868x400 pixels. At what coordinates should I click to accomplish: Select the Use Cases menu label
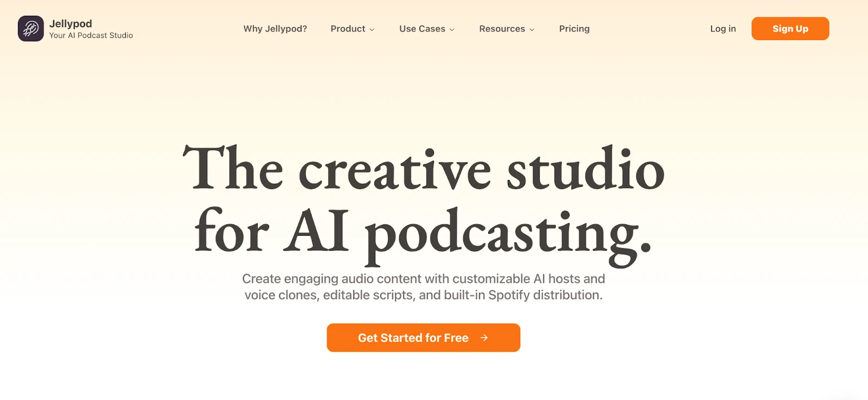(x=422, y=29)
